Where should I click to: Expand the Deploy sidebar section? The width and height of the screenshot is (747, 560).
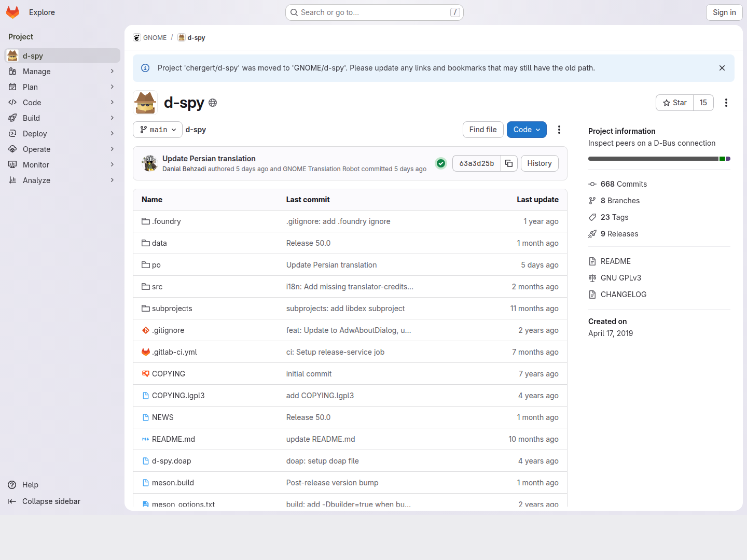(x=62, y=133)
